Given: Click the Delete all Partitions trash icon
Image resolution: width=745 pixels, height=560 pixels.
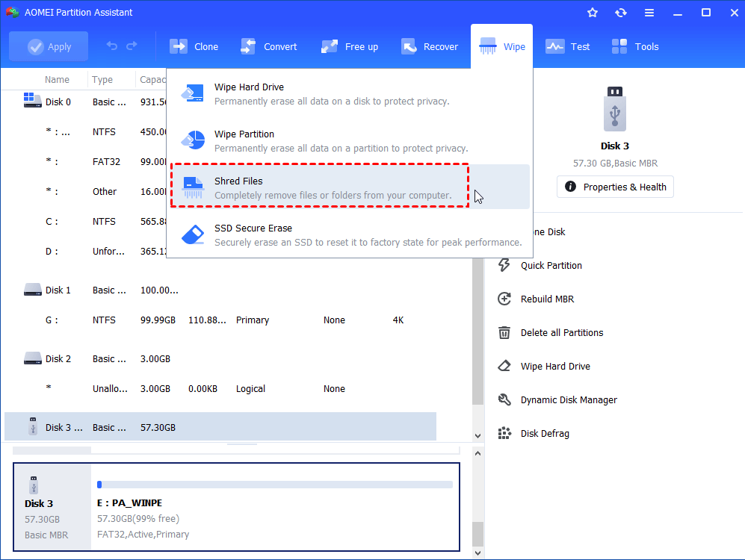Looking at the screenshot, I should coord(504,332).
